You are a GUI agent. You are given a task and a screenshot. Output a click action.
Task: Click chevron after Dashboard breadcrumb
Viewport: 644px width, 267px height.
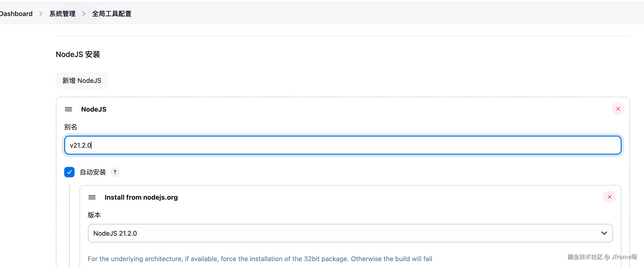[x=41, y=14]
